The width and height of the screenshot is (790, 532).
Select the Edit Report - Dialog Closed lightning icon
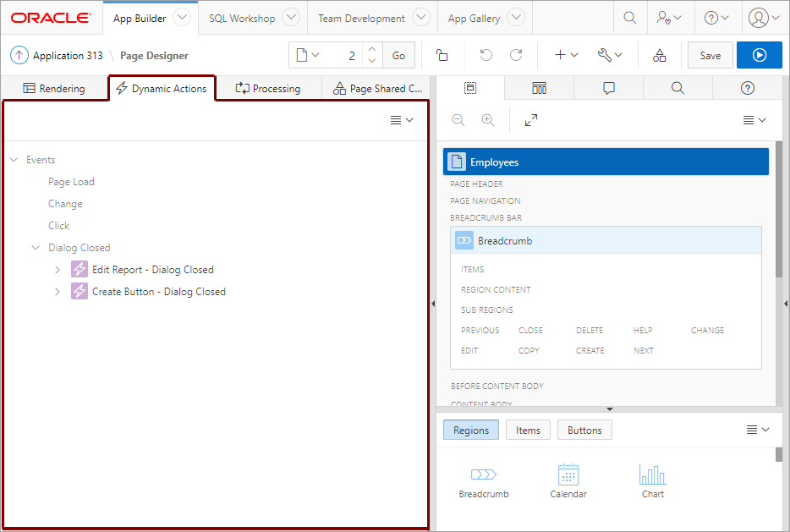tap(80, 270)
